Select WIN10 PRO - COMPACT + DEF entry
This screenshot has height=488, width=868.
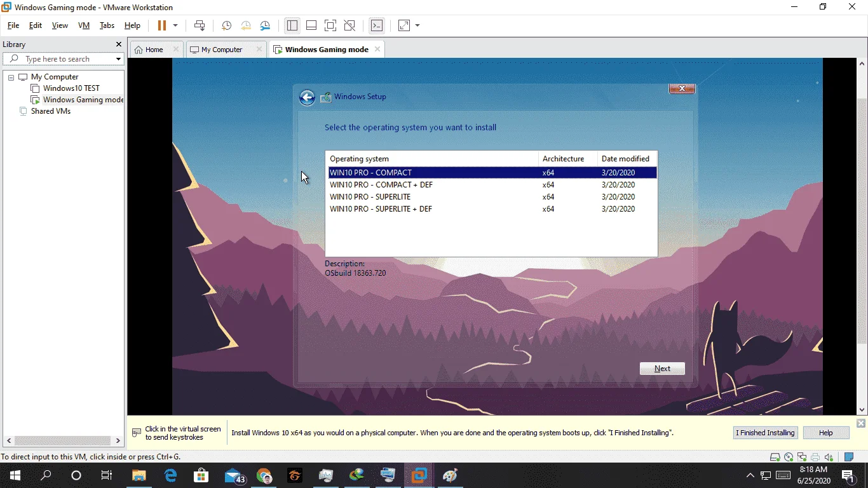492,185
